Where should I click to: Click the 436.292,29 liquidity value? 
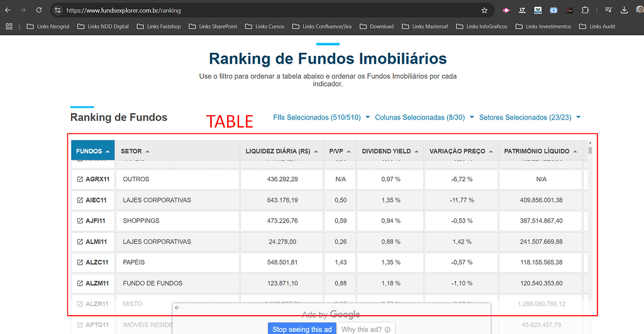tap(282, 179)
